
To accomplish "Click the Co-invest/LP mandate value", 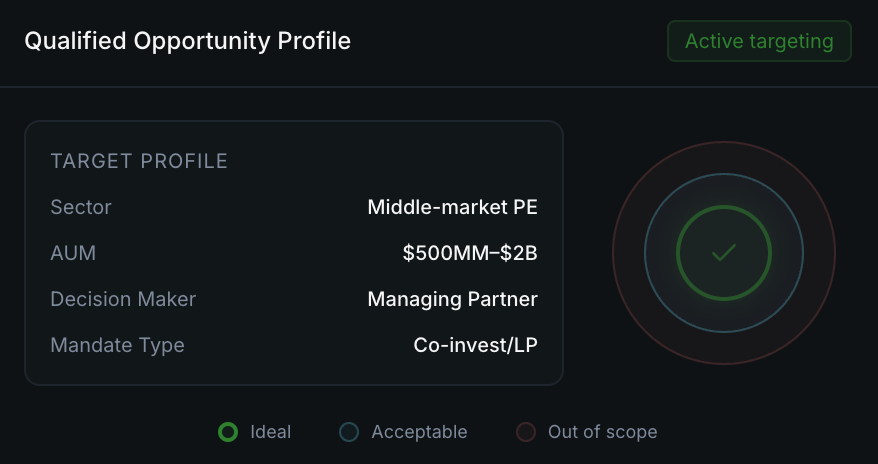I will coord(475,345).
